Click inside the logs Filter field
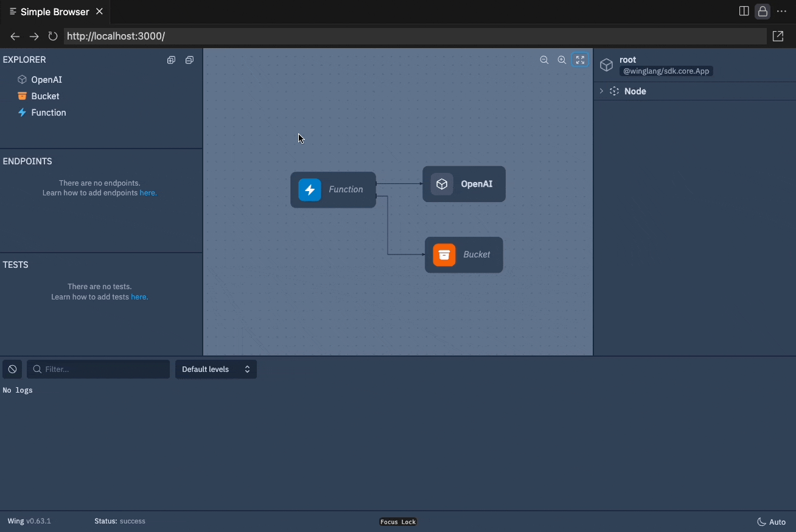 point(97,369)
